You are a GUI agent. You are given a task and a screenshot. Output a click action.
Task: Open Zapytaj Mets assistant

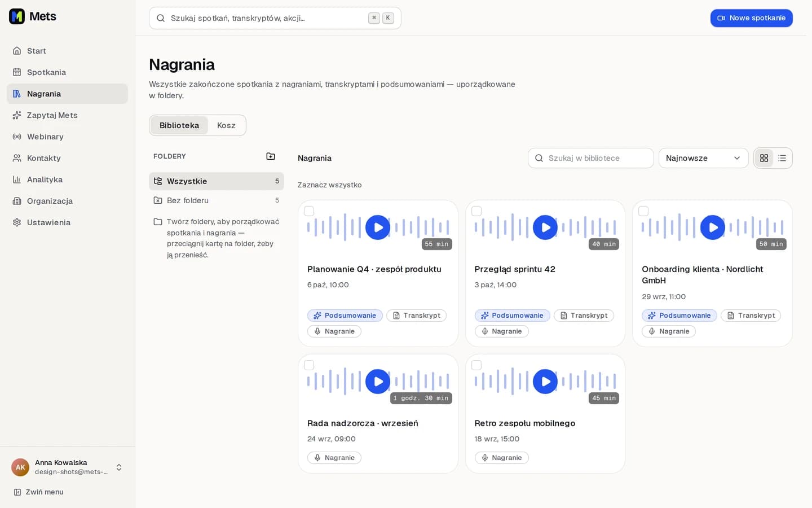67,115
